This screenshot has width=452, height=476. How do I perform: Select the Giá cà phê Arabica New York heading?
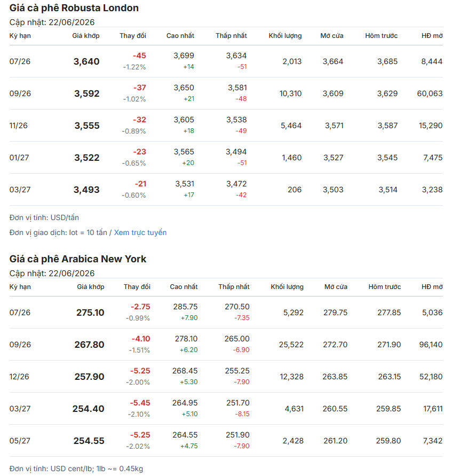tap(77, 259)
